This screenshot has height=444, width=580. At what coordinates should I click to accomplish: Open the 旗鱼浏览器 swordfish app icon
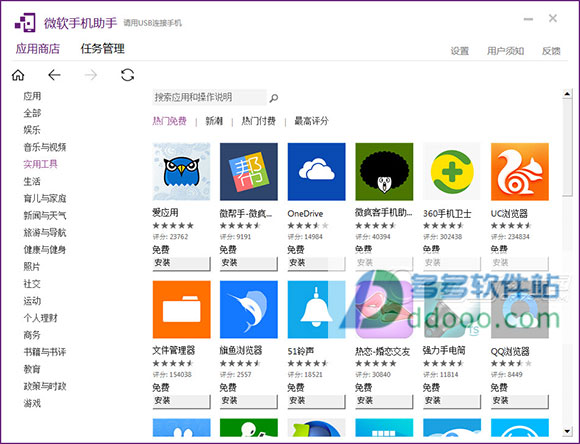pos(249,309)
